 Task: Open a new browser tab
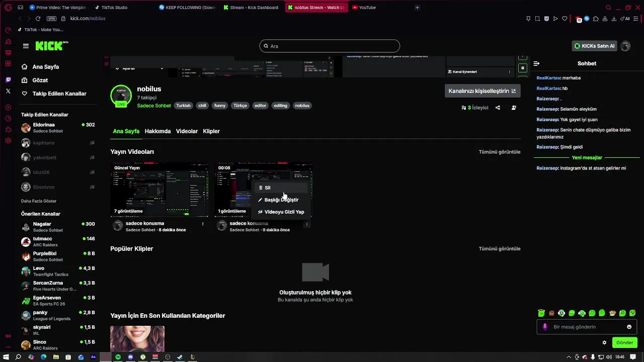[x=417, y=8]
